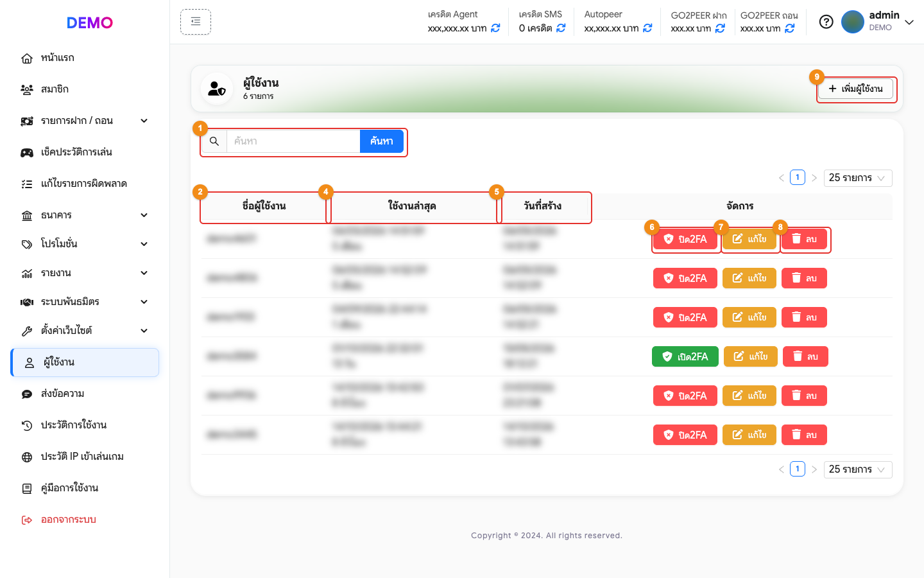Open the 25 รายการ dropdown below the table
Image resolution: width=924 pixels, height=578 pixels.
[x=857, y=469]
